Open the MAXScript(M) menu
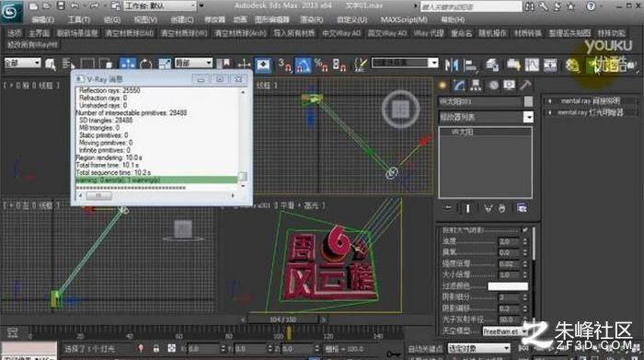Image resolution: width=644 pixels, height=360 pixels. tap(404, 19)
